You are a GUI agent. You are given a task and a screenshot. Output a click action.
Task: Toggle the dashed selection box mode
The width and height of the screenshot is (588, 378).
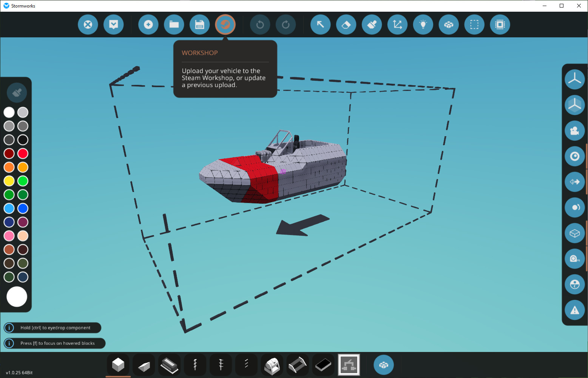474,25
